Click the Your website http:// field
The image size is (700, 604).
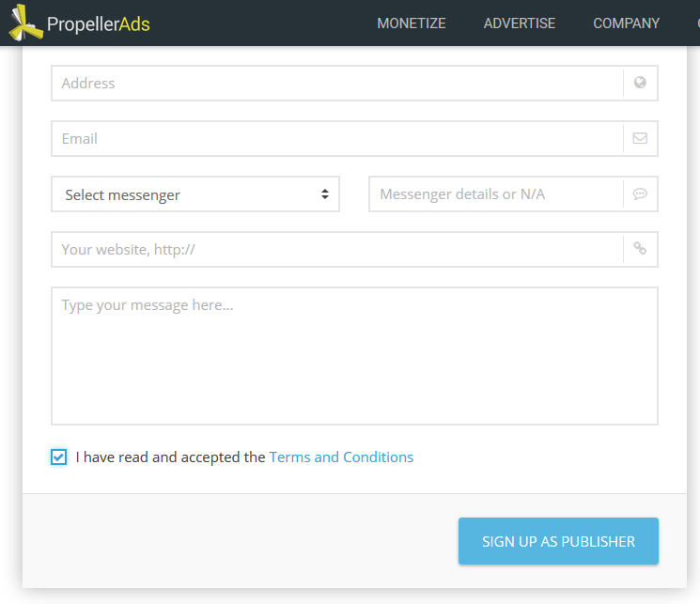click(x=337, y=249)
